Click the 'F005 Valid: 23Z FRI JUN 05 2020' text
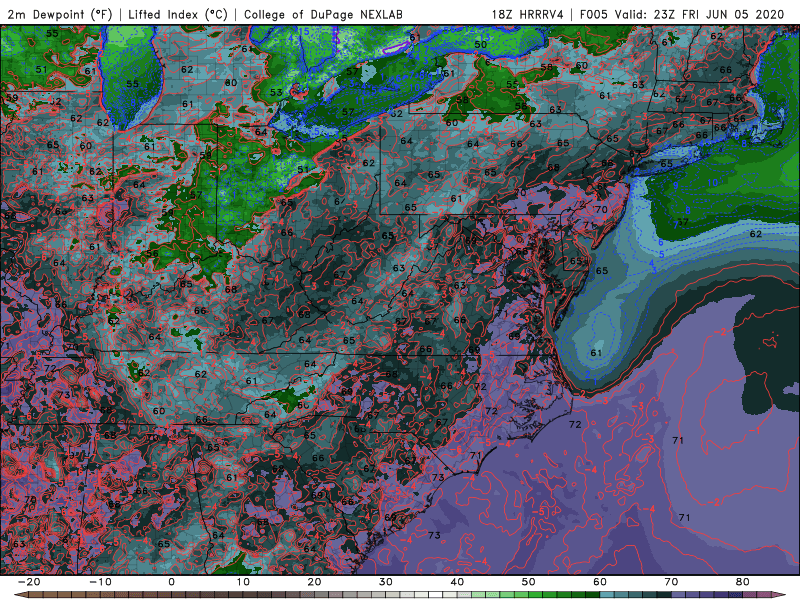Image resolution: width=800 pixels, height=600 pixels. coord(682,15)
